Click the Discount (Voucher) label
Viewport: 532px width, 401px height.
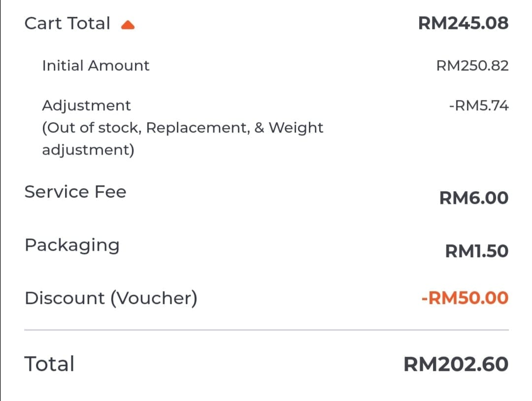(111, 299)
